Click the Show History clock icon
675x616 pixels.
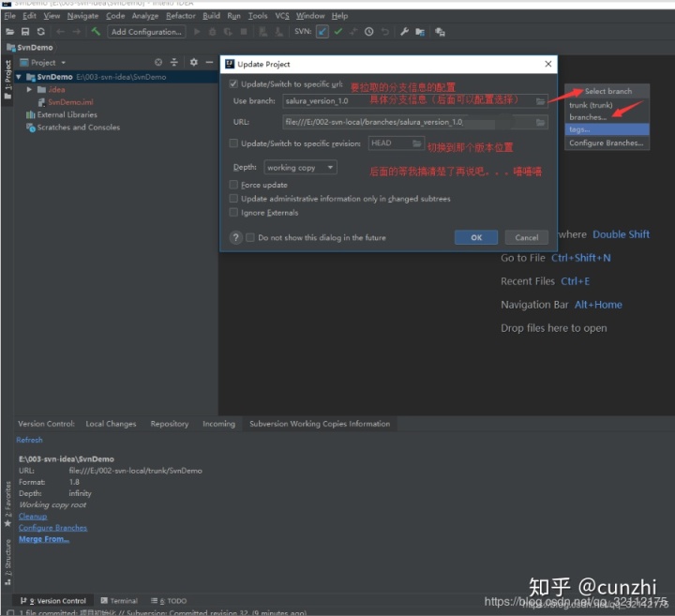(369, 32)
